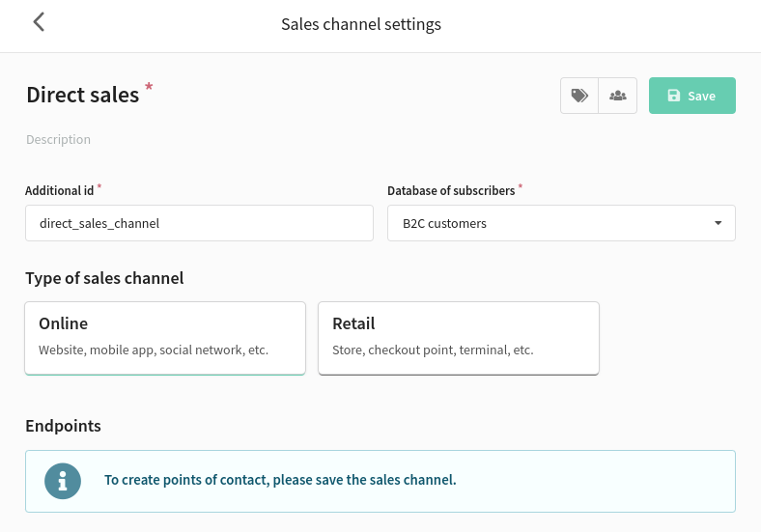
Task: Select the Online sales channel type
Action: point(165,338)
